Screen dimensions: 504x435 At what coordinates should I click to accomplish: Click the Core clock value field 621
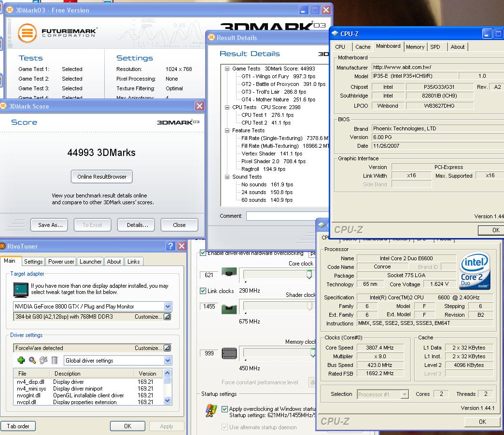tap(209, 275)
